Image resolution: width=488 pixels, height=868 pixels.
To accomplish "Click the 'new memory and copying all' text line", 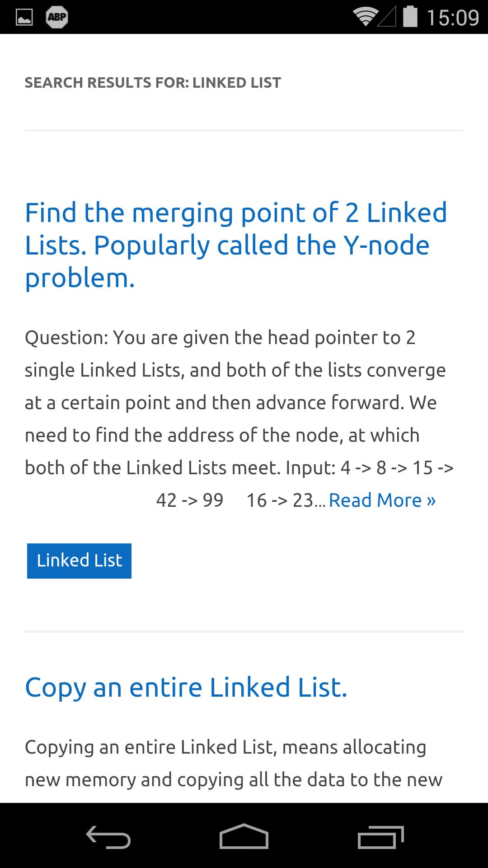I will click(x=233, y=779).
